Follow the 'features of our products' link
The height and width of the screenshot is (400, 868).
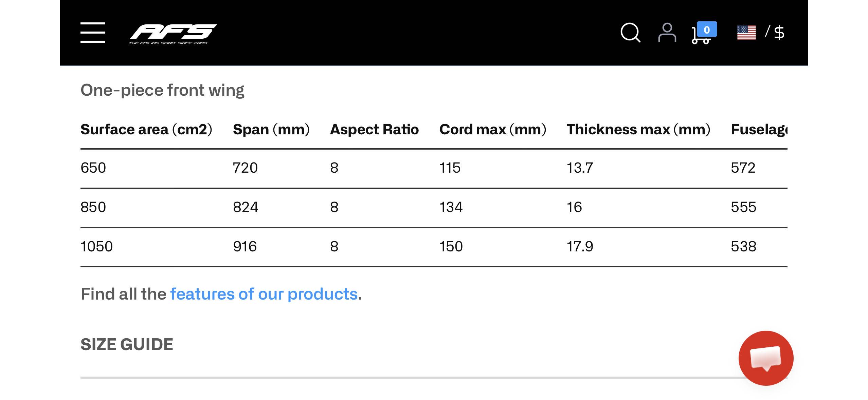click(264, 294)
